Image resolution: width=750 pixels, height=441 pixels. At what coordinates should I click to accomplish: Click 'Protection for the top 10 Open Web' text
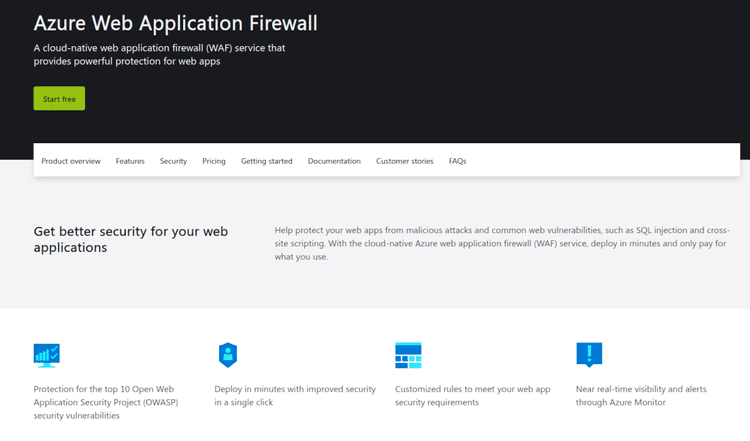106,402
